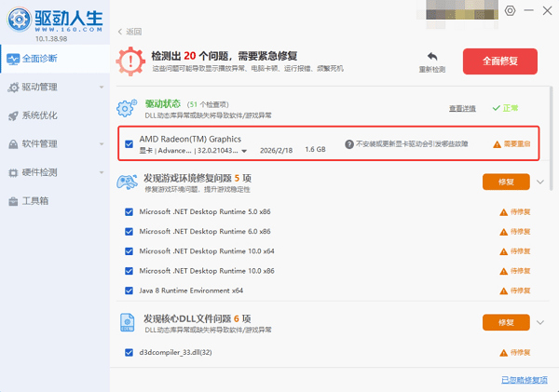Open the AMD driver version dropdown arrow
Viewport: 559px width, 392px height.
coord(244,151)
